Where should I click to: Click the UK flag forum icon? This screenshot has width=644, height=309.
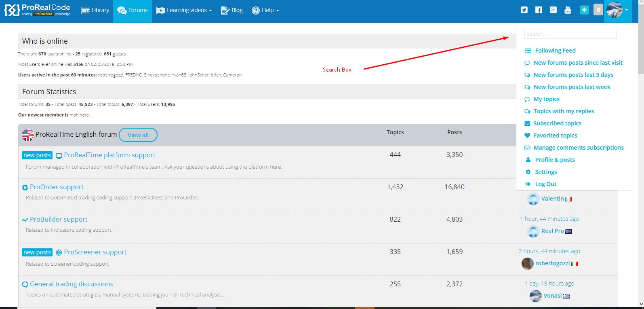[x=28, y=135]
